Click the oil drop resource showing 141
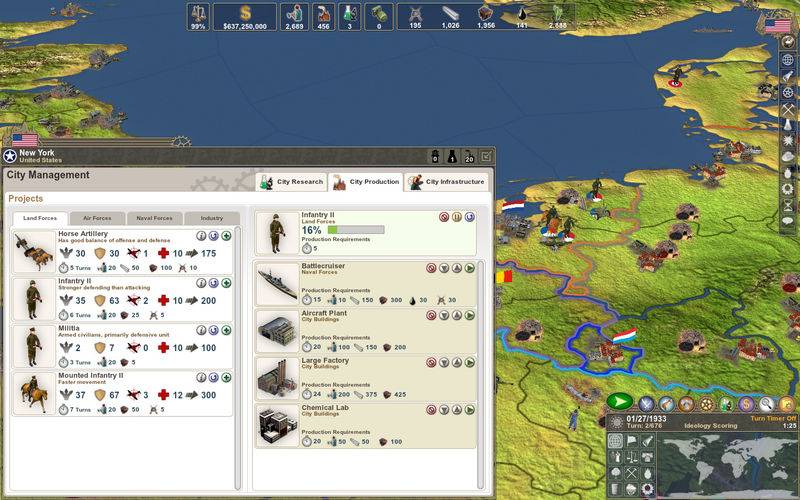Viewport: 800px width, 500px height. (x=521, y=17)
